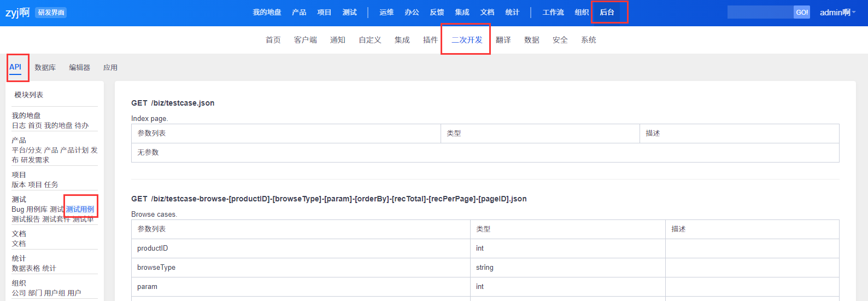868x301 pixels.
Task: Open the 安全 submenu item
Action: 560,40
